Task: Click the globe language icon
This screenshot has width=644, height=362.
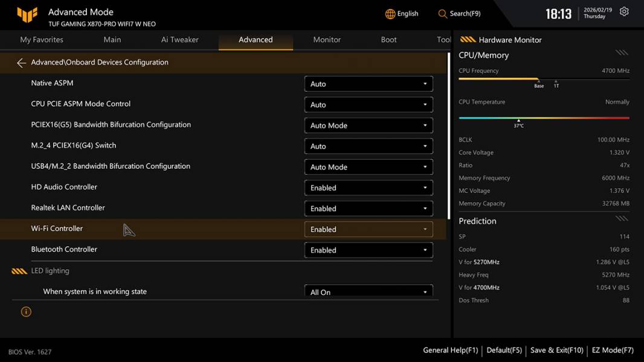Action: point(390,14)
